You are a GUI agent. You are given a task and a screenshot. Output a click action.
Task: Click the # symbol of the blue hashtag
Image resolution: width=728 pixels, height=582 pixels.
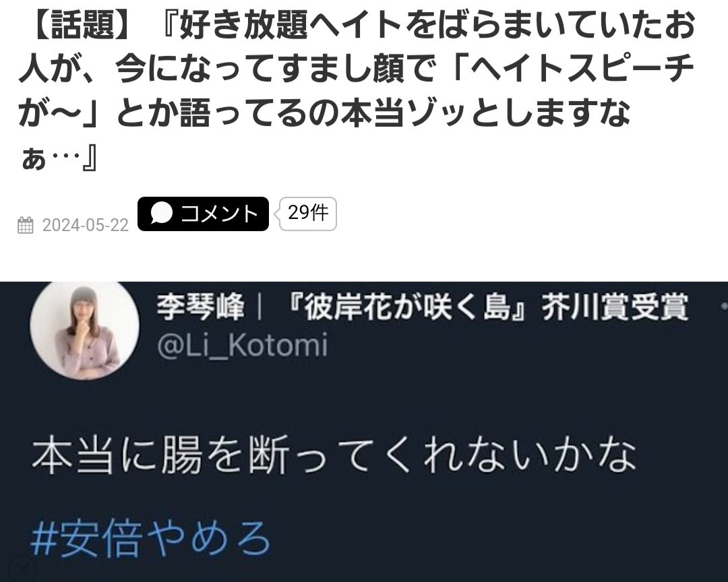[43, 540]
